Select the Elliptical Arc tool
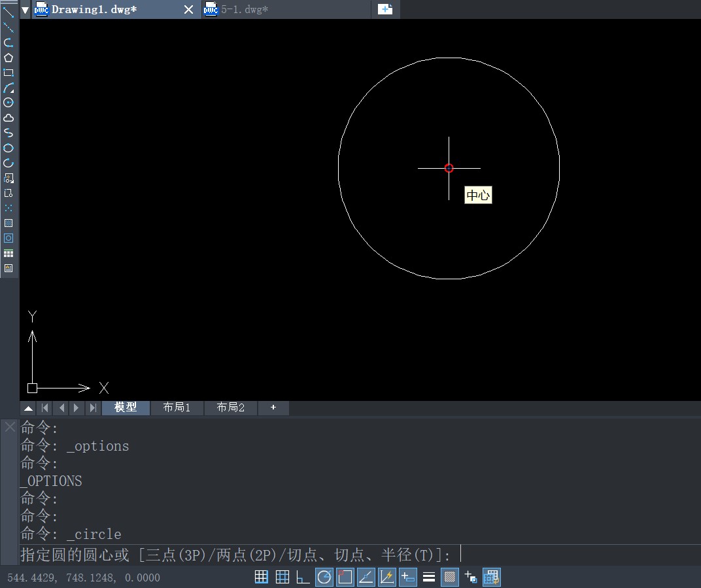Viewport: 701px width, 588px height. pyautogui.click(x=9, y=163)
